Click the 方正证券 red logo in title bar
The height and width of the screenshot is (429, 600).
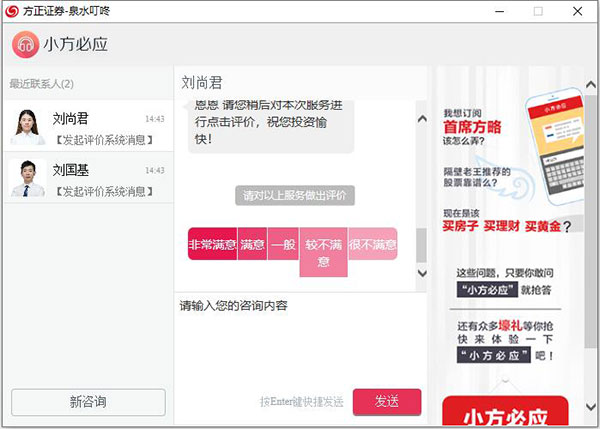tap(12, 11)
